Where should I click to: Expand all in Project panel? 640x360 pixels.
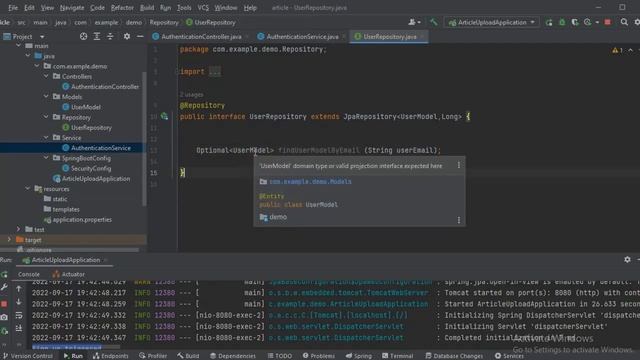(x=97, y=37)
